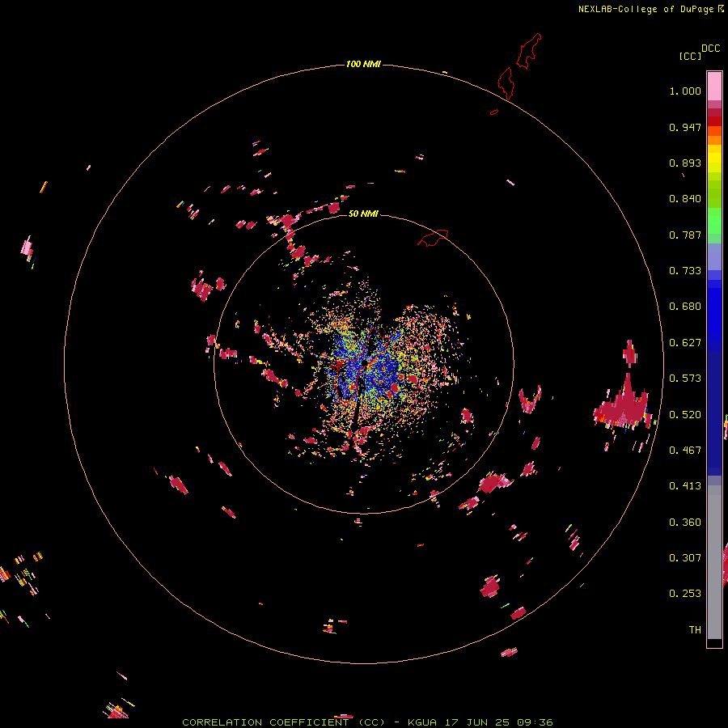Pick the dark navy band near 0.520
Image resolution: width=728 pixels, height=728 pixels.
[x=714, y=409]
